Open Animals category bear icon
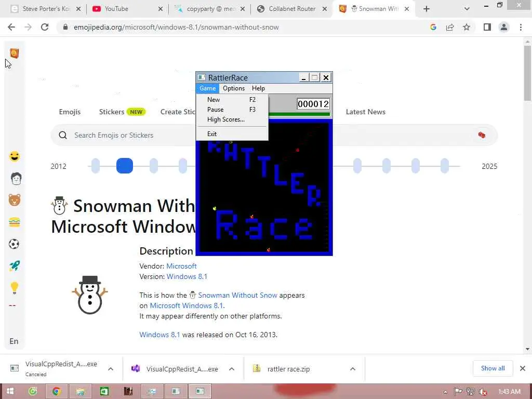 tap(14, 200)
